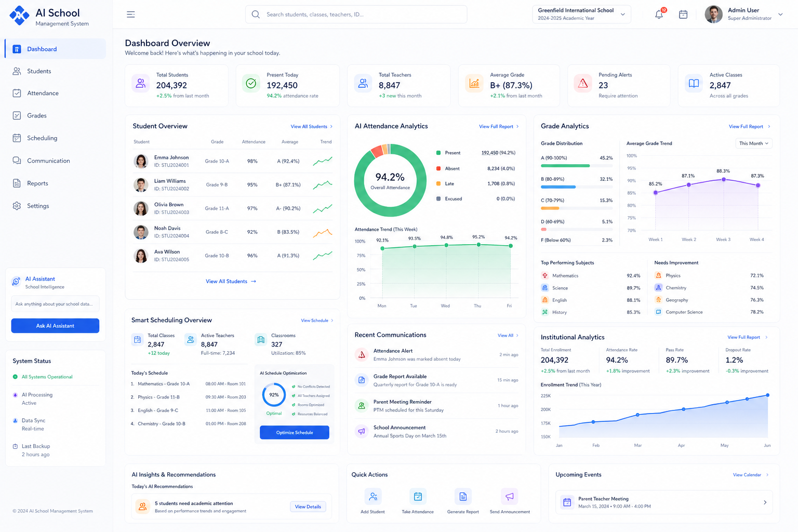Click the AI School logo

point(20,16)
